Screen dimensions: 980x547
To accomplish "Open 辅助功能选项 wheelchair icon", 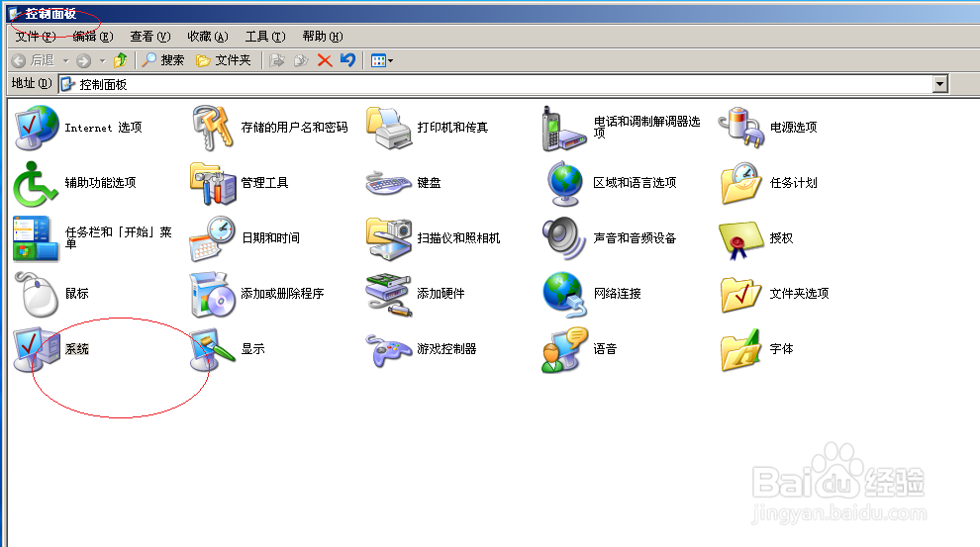I will (x=37, y=183).
